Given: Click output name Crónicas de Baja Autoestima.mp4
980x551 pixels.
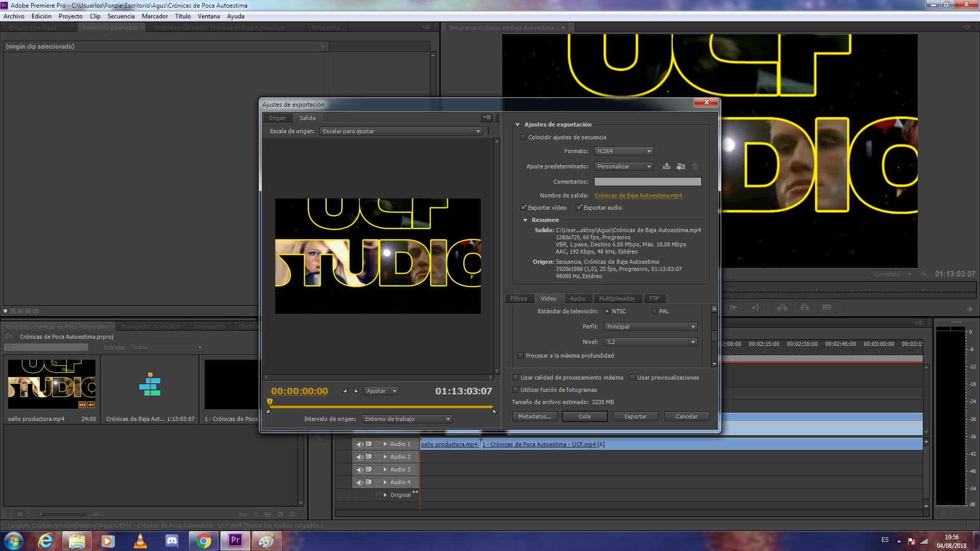Looking at the screenshot, I should [638, 195].
